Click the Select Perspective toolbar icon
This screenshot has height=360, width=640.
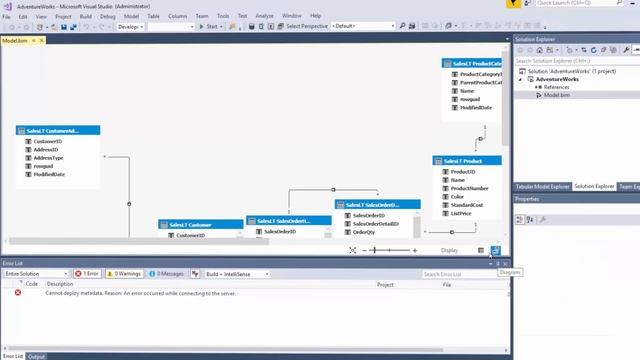point(280,26)
